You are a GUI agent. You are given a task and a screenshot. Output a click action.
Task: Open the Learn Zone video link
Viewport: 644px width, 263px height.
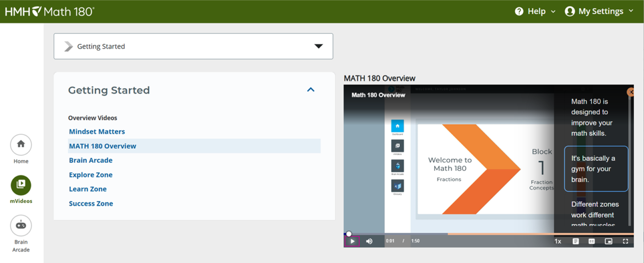point(88,189)
